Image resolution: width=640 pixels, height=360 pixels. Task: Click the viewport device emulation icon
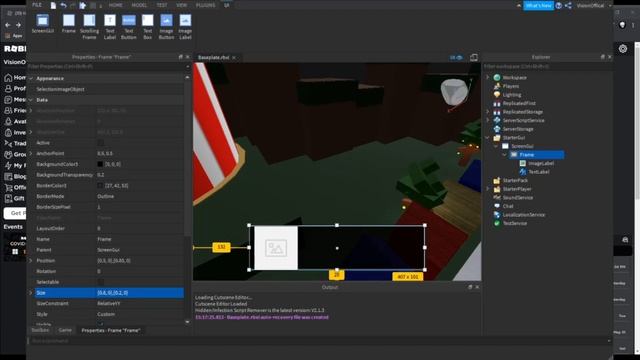473,58
